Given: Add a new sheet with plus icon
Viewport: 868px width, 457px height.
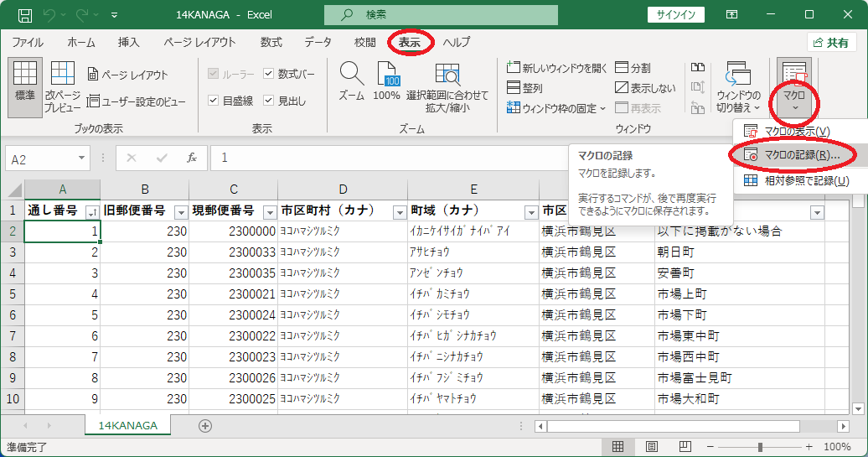Looking at the screenshot, I should (205, 426).
